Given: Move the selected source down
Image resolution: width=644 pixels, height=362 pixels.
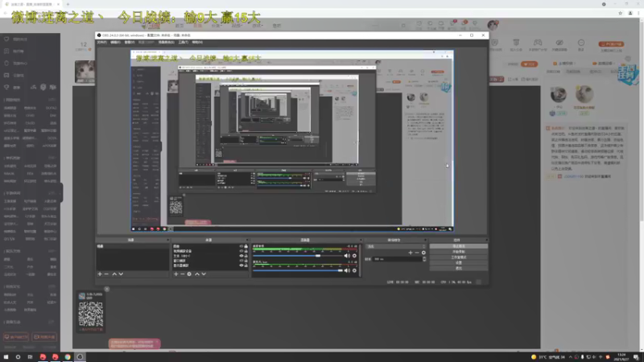Looking at the screenshot, I should click(204, 274).
